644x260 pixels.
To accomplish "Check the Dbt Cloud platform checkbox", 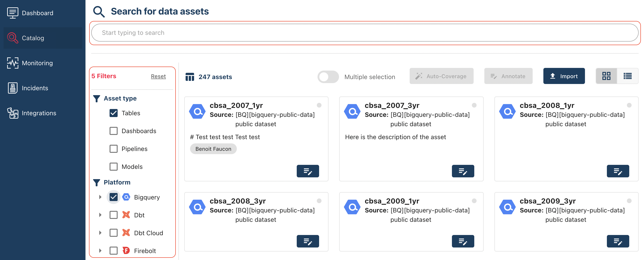I will [x=114, y=233].
